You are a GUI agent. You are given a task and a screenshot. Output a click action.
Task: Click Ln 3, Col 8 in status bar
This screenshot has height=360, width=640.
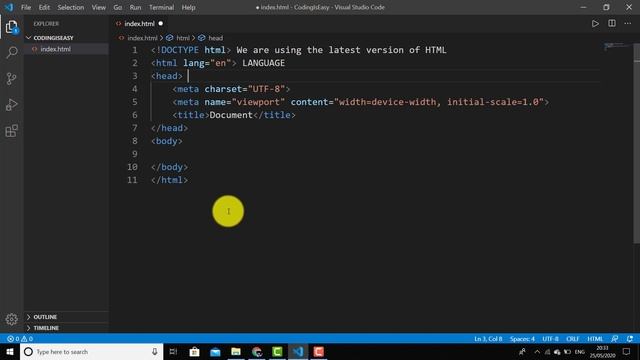point(488,339)
